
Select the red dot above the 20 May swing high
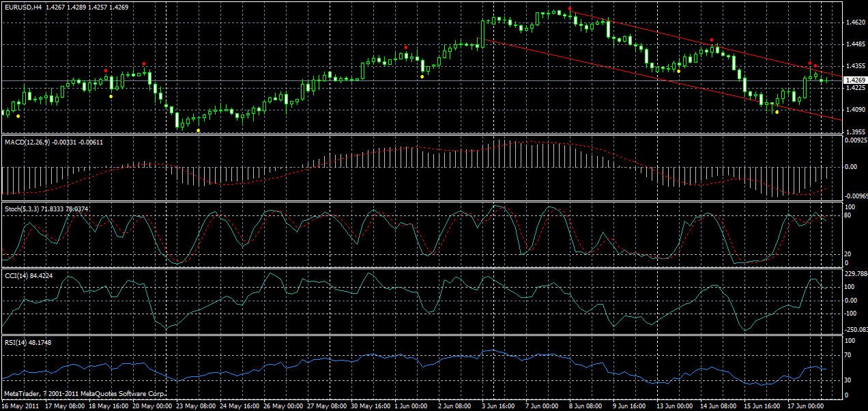coord(143,63)
